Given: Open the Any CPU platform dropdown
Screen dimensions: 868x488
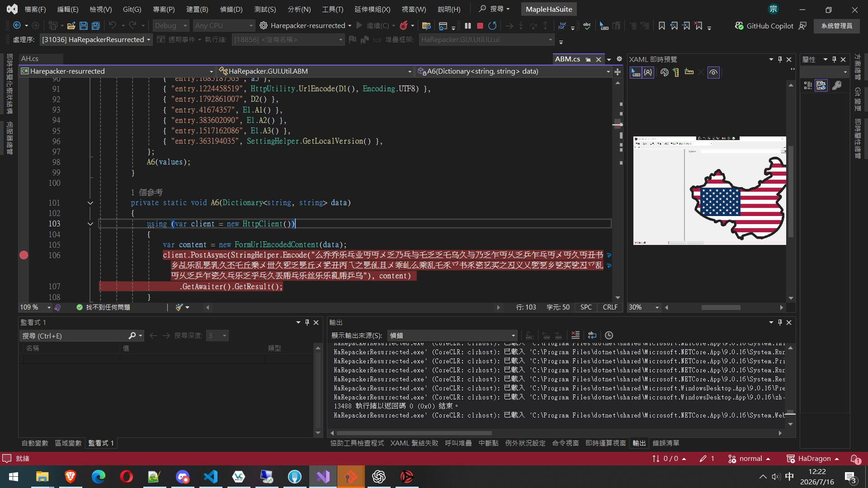Looking at the screenshot, I should tap(224, 26).
